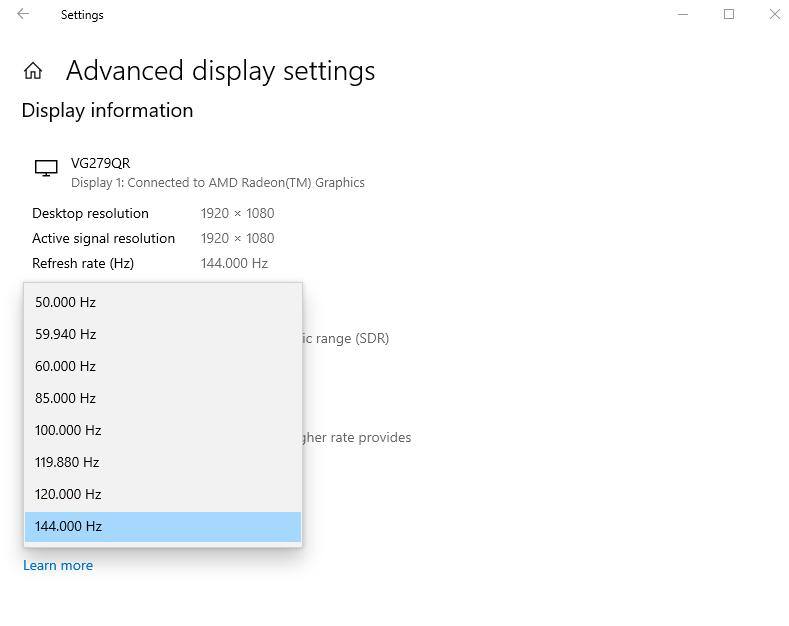Click the monitor icon next to VG279QR
This screenshot has width=789, height=626.
(46, 169)
